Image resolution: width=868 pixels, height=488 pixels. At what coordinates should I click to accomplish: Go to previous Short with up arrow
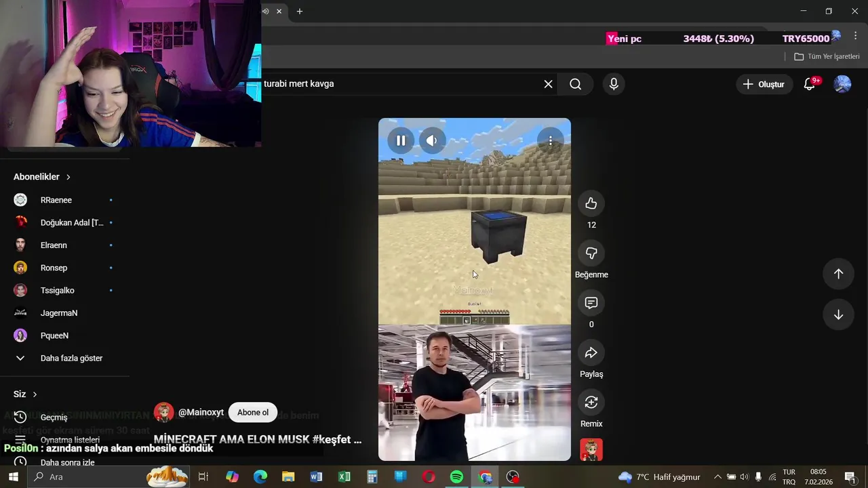pyautogui.click(x=838, y=274)
